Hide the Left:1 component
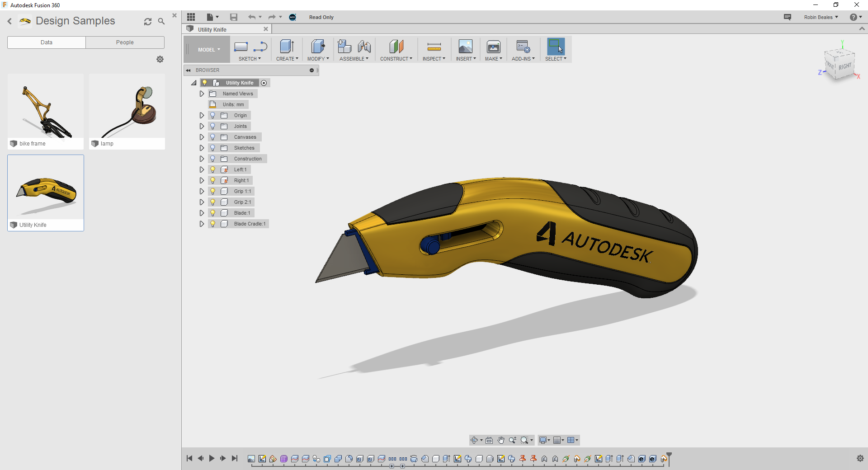This screenshot has width=868, height=470. (213, 169)
